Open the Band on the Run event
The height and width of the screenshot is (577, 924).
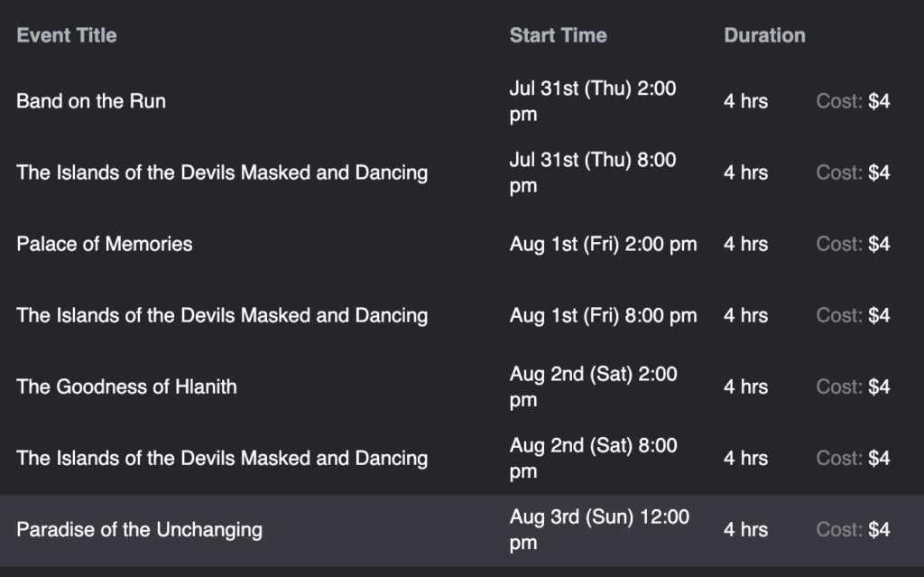[91, 101]
